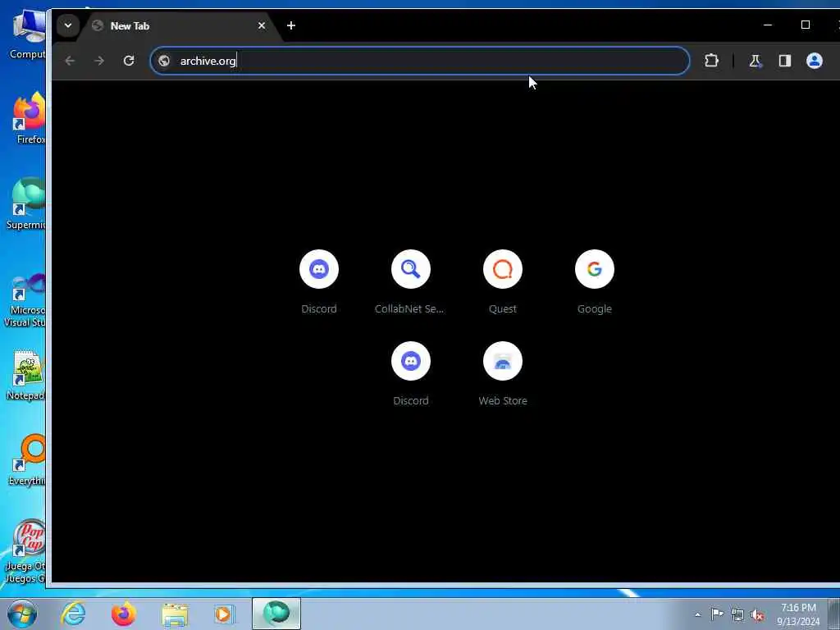
Task: Toggle the browser side panel
Action: pyautogui.click(x=785, y=61)
